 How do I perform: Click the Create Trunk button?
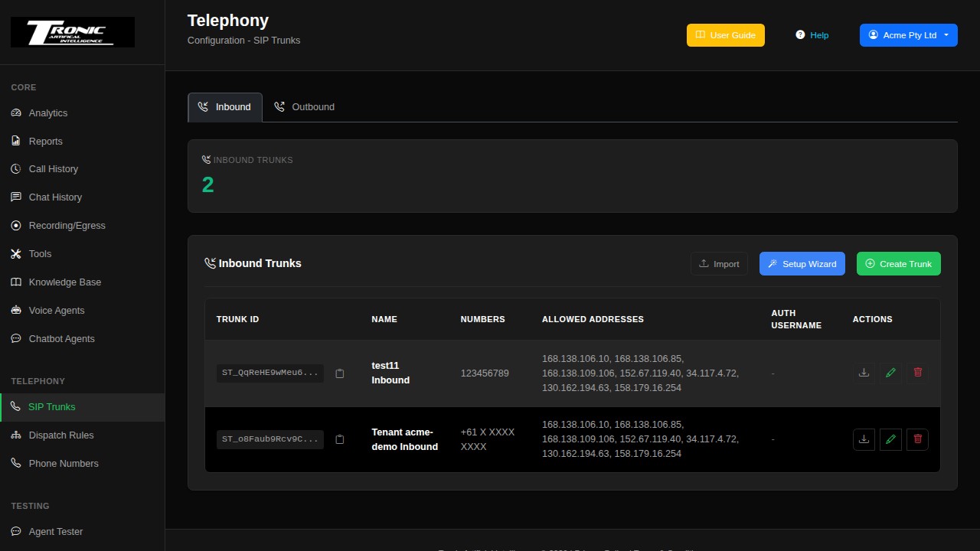899,264
